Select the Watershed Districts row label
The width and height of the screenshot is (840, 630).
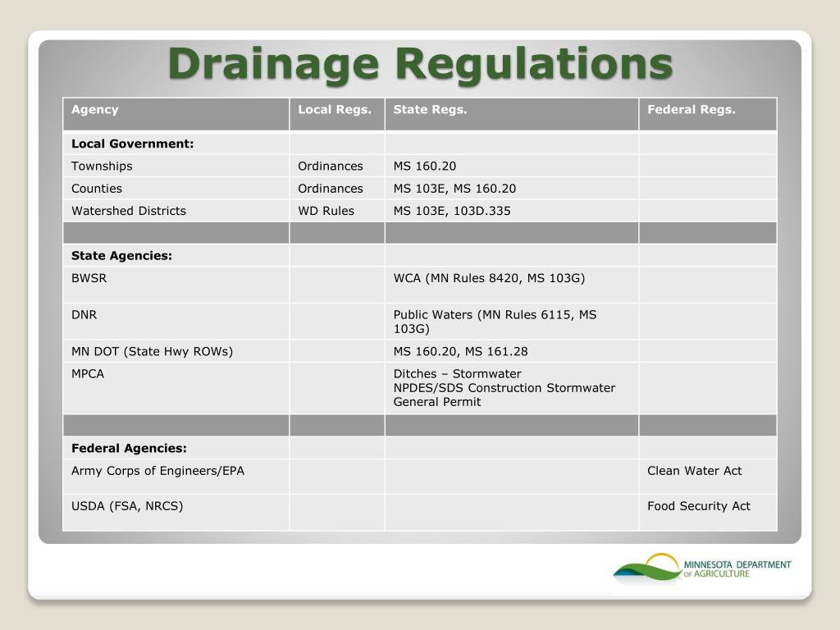click(x=129, y=211)
